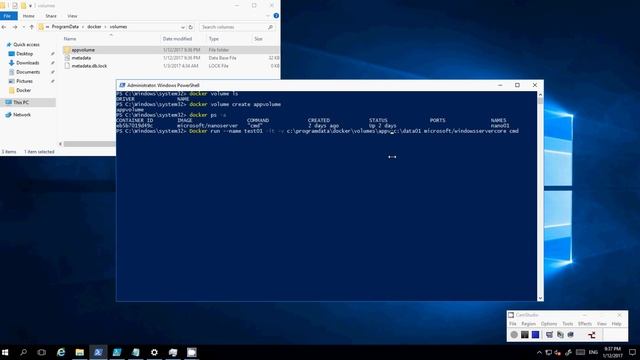Screen dimensions: 640x360
Task: Open Explorer Help question mark icon
Action: [276, 16]
